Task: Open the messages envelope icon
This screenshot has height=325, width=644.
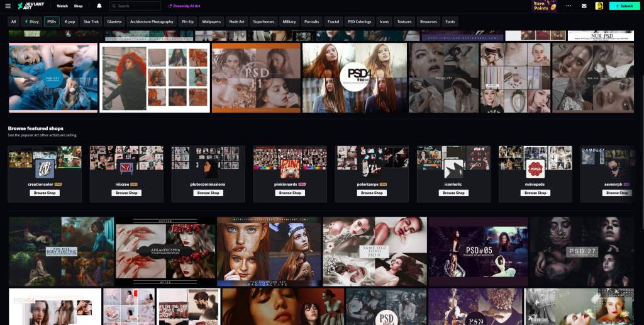Action: [584, 6]
